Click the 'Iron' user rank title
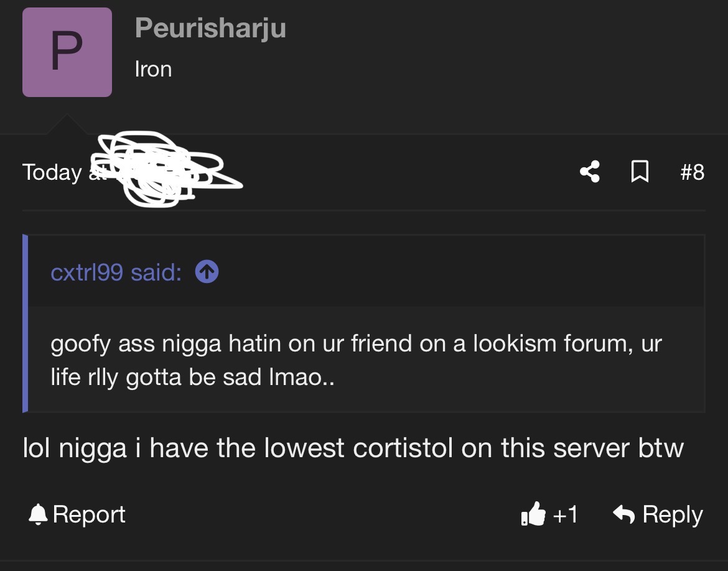The width and height of the screenshot is (728, 571). (153, 69)
